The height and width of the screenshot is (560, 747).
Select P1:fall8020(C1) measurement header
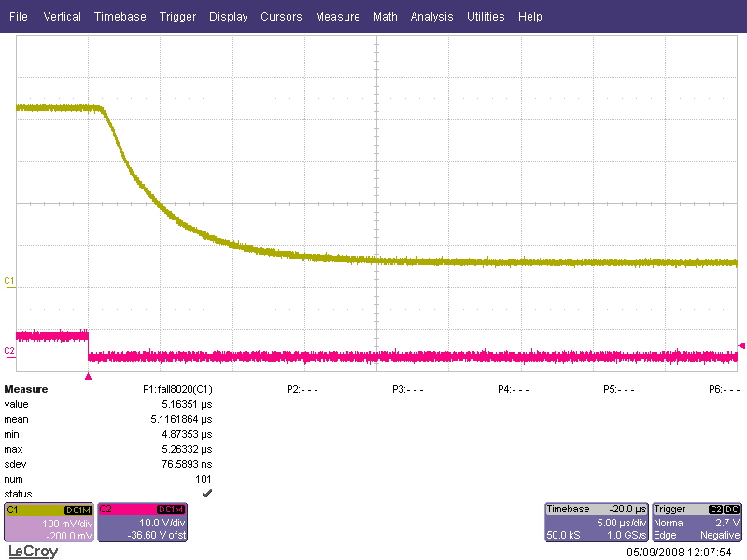pyautogui.click(x=177, y=389)
